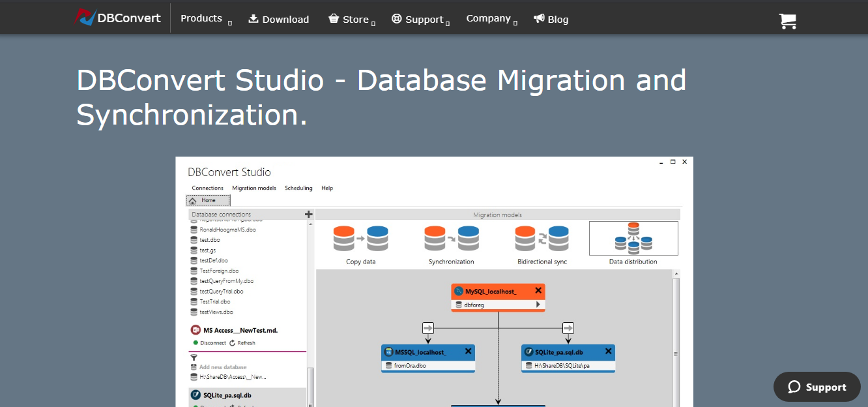This screenshot has height=407, width=868.
Task: Click the arrow box above MSSQL_localhost_ node
Action: pos(428,327)
